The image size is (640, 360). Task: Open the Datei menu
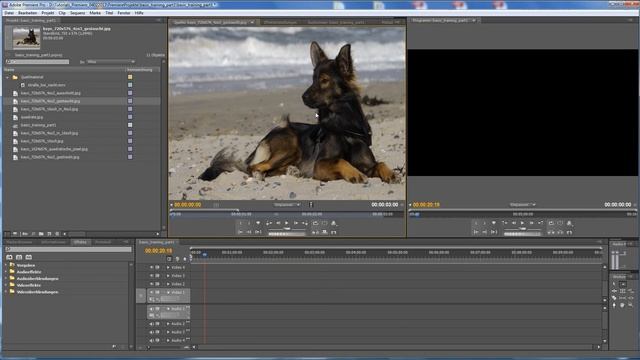point(9,13)
